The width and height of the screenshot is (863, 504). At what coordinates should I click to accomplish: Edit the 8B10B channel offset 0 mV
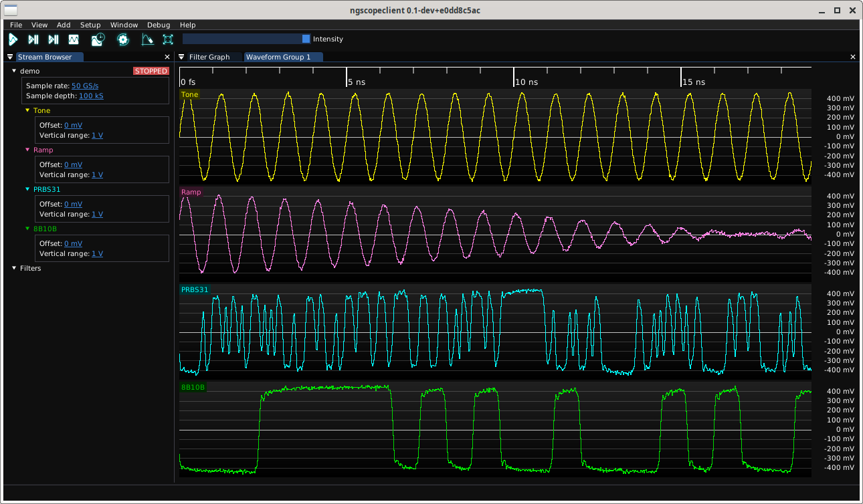[x=74, y=243]
